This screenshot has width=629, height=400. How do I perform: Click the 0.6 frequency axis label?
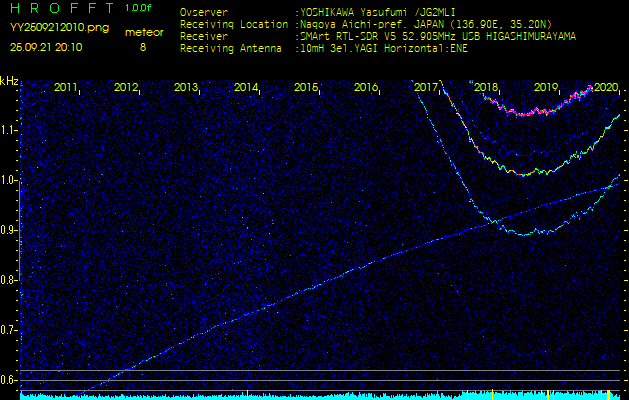(9, 380)
